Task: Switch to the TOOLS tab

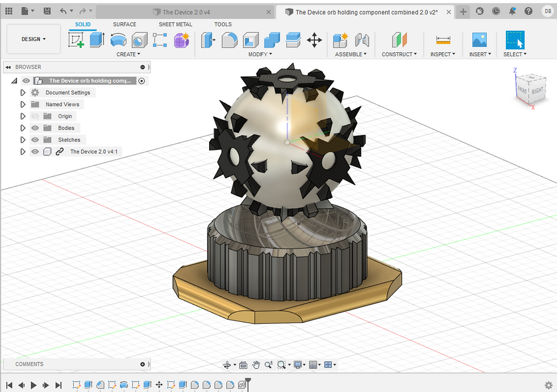Action: (223, 24)
